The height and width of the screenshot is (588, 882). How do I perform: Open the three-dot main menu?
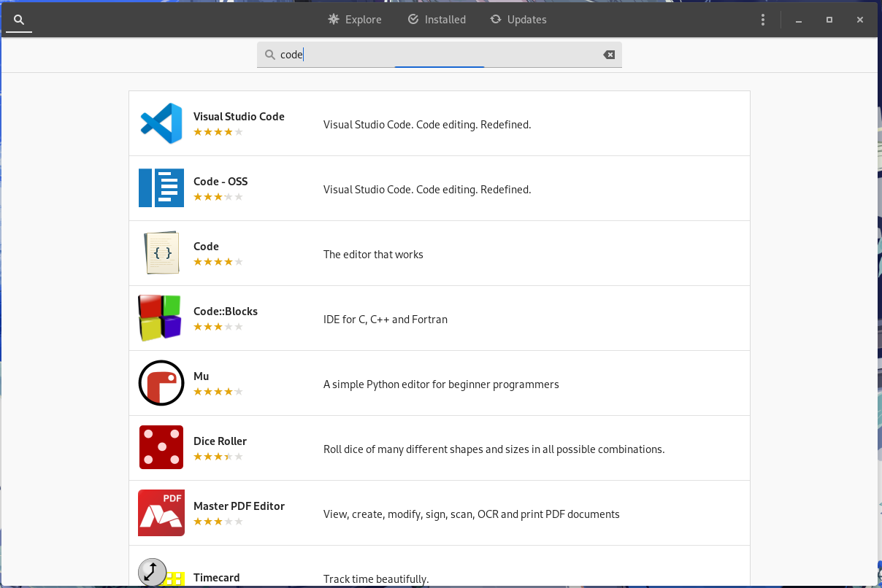pos(763,20)
